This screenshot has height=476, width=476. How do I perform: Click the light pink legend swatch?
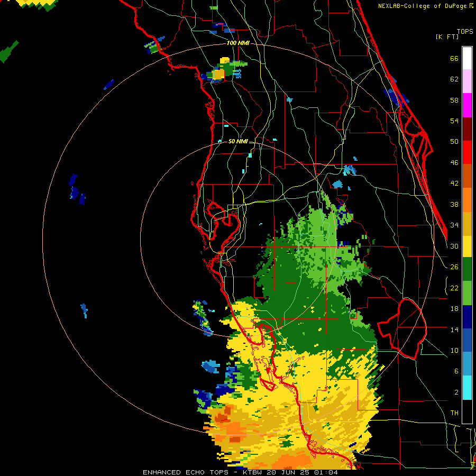coord(467,81)
